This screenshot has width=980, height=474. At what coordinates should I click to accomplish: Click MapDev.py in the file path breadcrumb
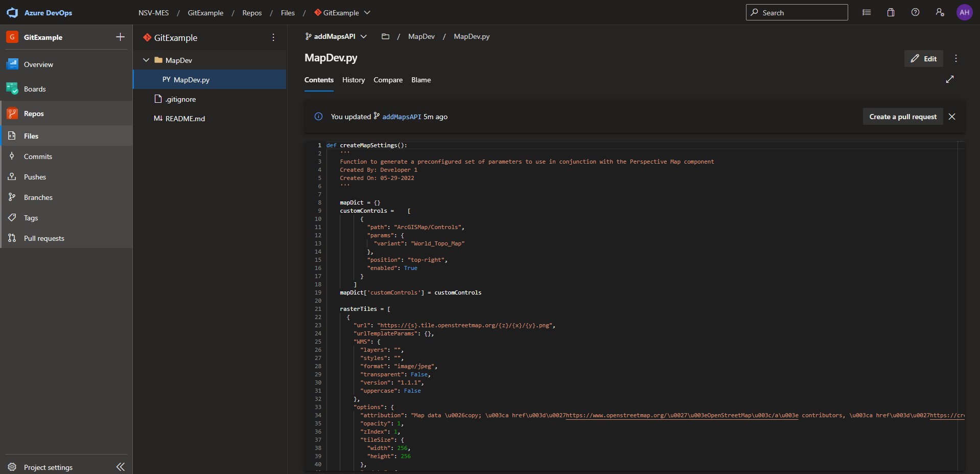(x=472, y=36)
